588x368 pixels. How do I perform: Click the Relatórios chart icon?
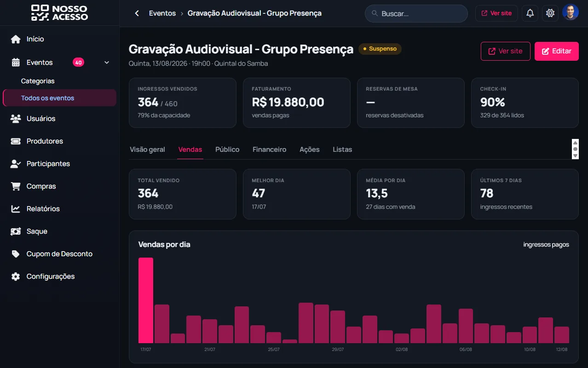point(16,209)
